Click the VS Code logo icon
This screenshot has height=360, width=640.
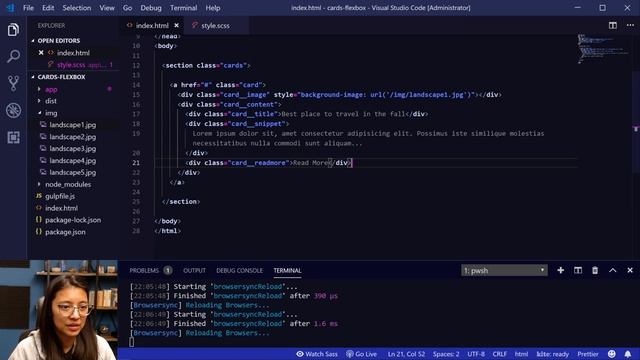[10, 7]
